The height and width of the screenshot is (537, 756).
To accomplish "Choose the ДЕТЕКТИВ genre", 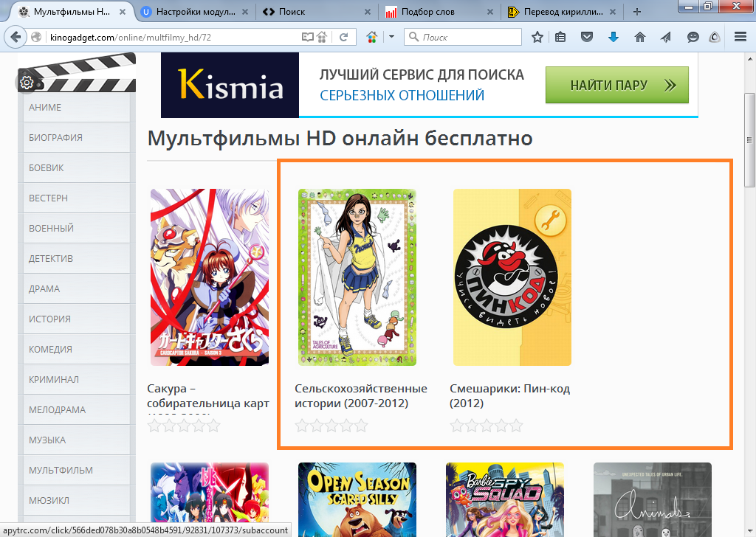I will pyautogui.click(x=76, y=259).
